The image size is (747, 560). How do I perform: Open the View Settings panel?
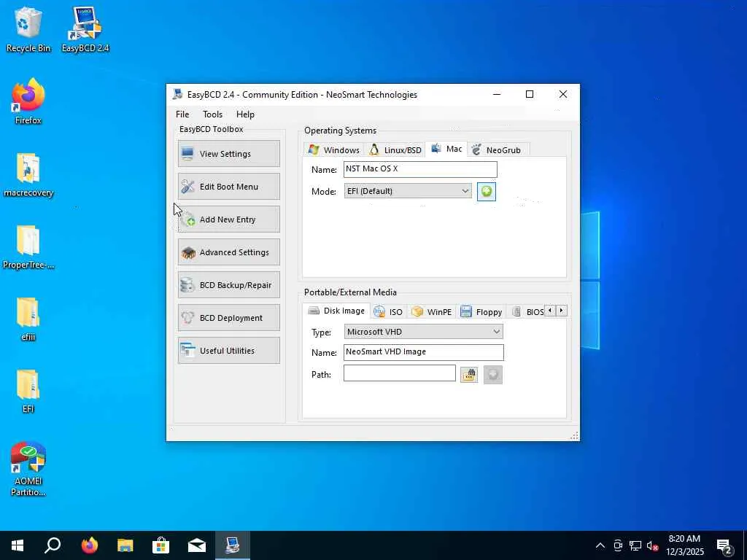[x=228, y=154]
